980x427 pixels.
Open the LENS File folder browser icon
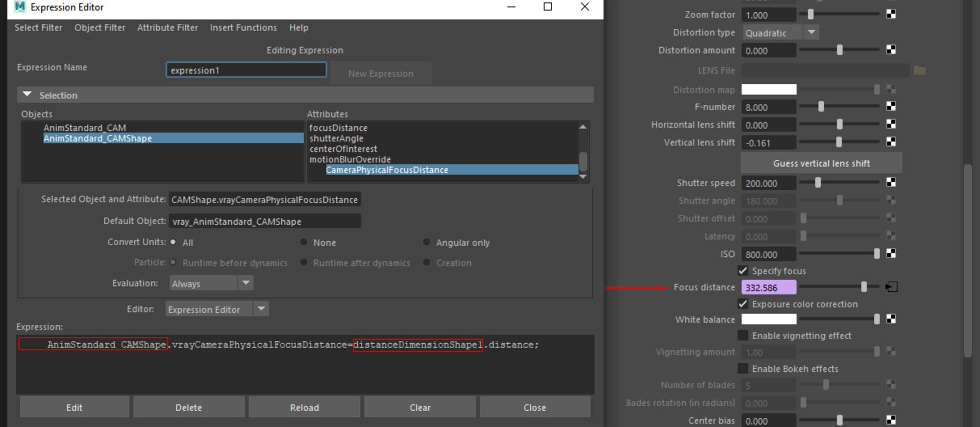point(920,70)
